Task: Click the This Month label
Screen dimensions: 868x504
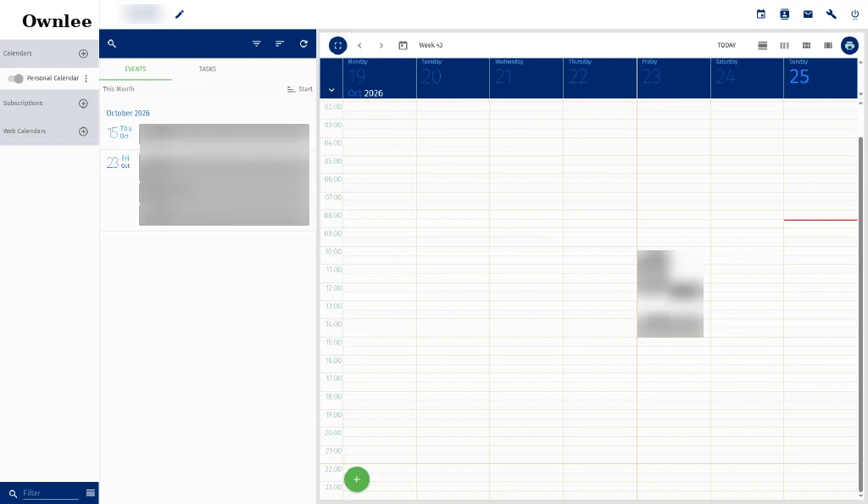Action: click(119, 89)
